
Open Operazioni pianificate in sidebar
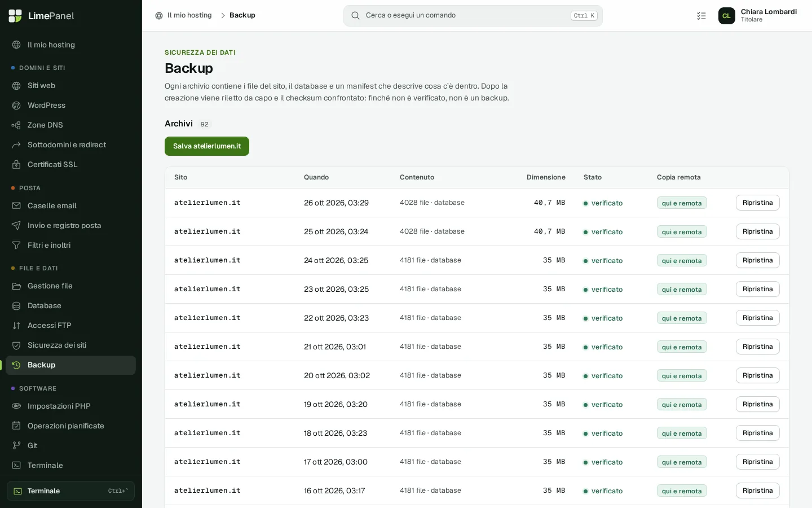click(70, 426)
